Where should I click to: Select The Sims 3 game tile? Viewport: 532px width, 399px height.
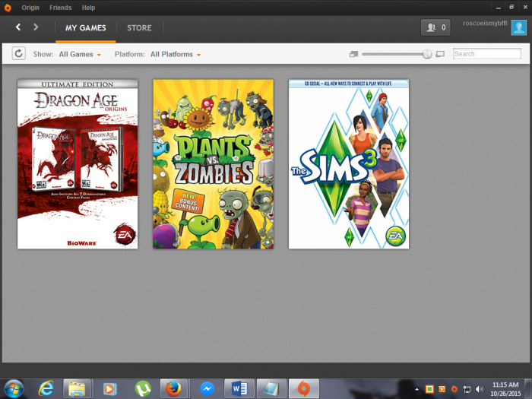click(349, 164)
